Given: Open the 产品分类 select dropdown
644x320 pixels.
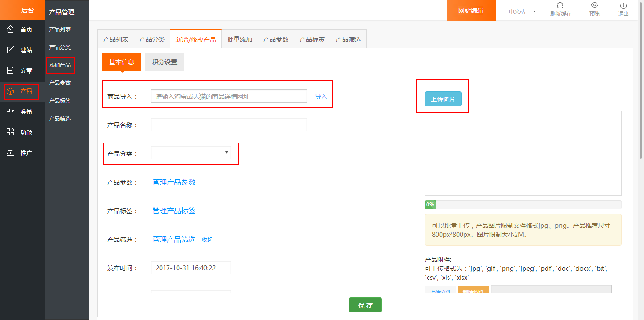Looking at the screenshot, I should [191, 152].
